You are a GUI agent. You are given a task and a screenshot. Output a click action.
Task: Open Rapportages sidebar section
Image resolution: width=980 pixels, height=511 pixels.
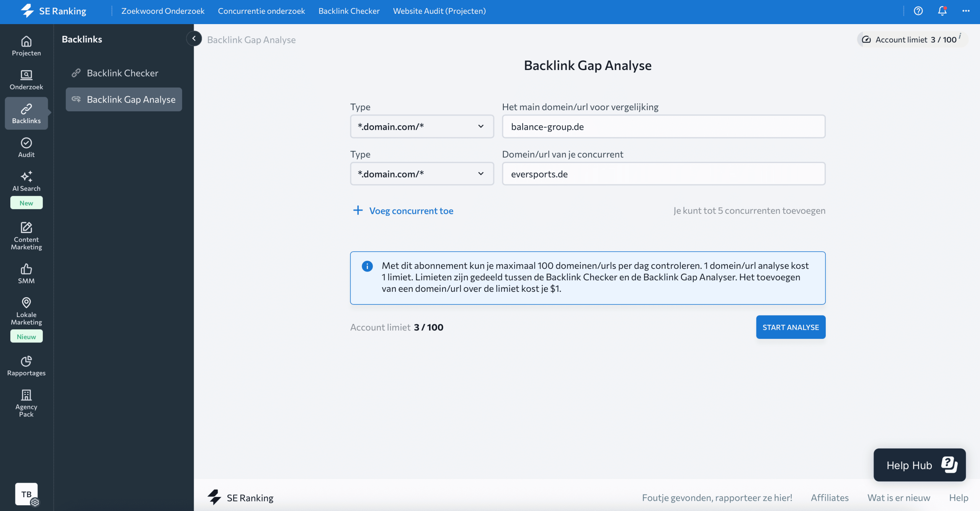[x=26, y=366]
